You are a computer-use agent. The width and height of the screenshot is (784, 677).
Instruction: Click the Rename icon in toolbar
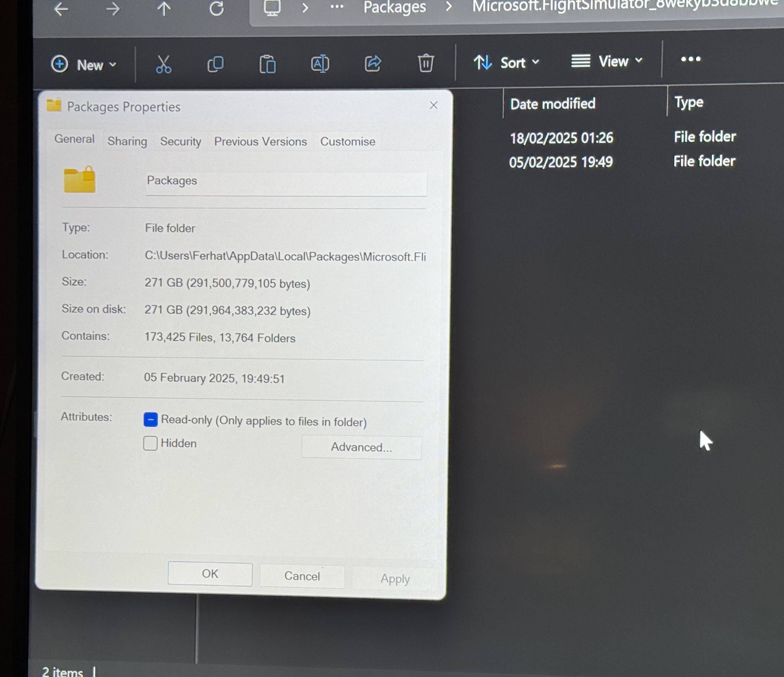(x=320, y=64)
